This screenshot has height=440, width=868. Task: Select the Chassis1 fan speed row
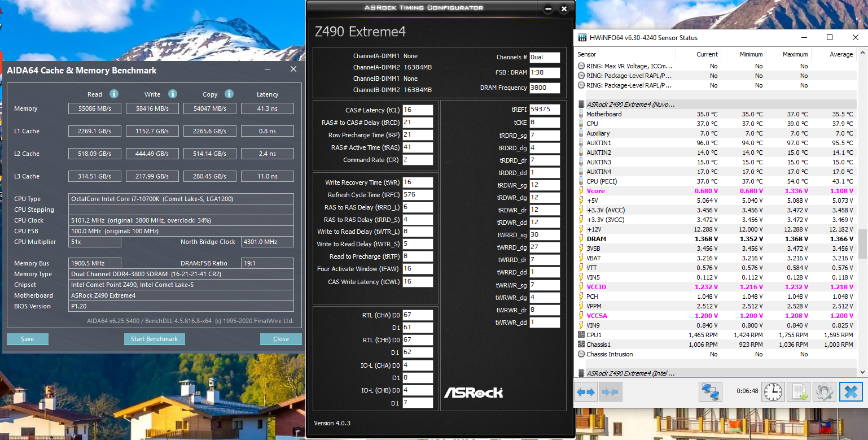(716, 345)
